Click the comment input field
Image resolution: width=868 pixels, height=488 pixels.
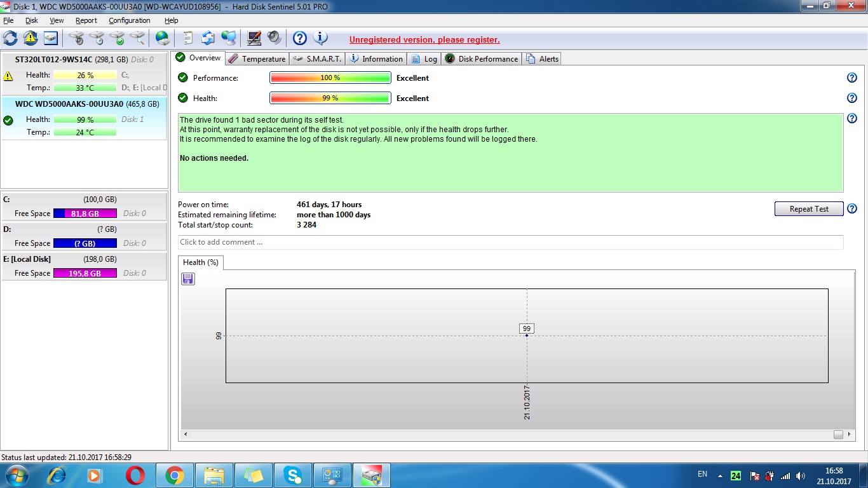pos(510,242)
